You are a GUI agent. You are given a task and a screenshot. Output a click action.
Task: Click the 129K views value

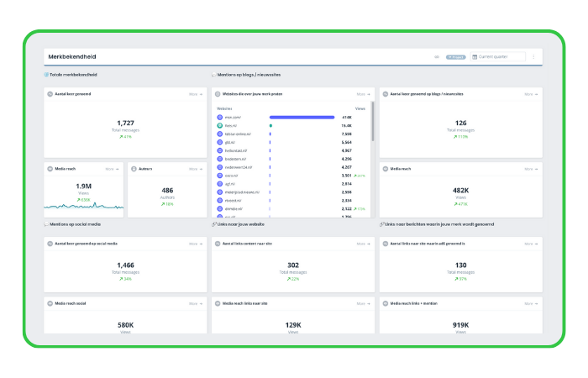pyautogui.click(x=293, y=325)
